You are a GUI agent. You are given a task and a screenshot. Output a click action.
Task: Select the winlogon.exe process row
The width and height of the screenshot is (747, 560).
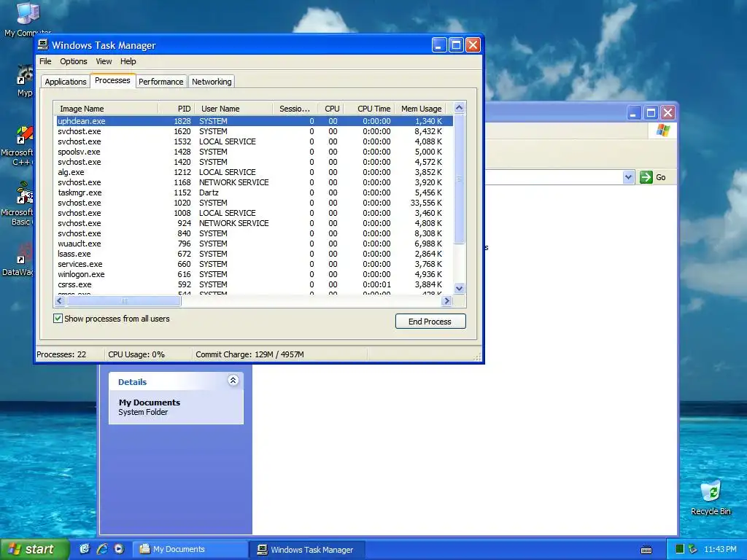click(254, 274)
